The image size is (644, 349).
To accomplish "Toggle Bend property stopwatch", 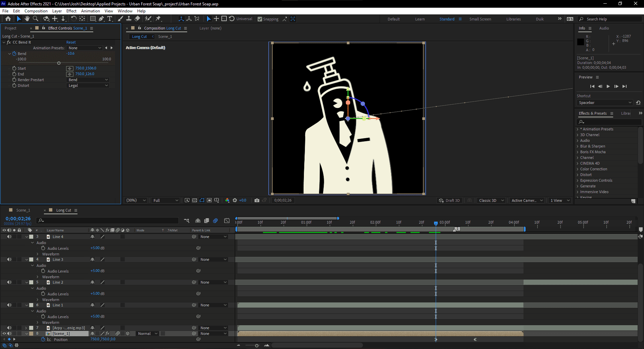I will click(x=14, y=54).
